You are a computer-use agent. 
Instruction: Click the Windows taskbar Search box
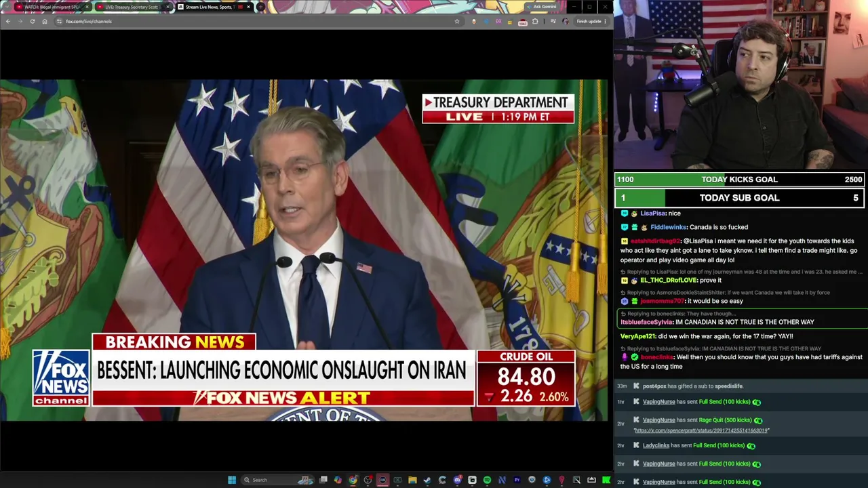277,480
